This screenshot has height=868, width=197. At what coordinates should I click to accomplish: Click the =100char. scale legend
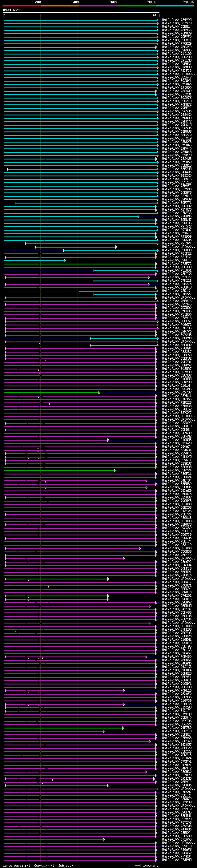(x=146, y=866)
